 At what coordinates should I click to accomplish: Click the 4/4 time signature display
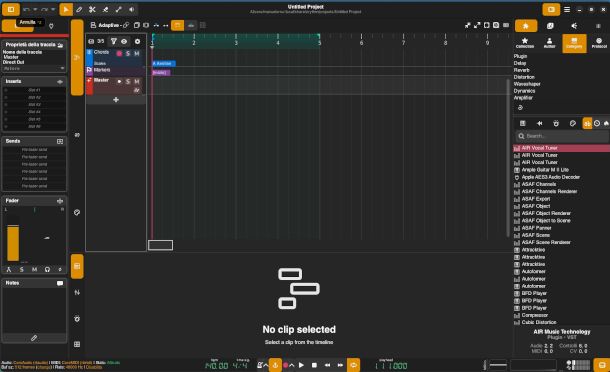[x=240, y=366]
